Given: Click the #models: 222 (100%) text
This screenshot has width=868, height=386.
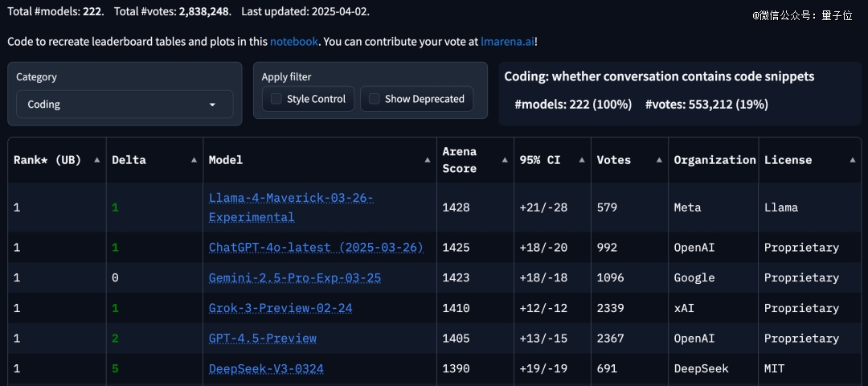Looking at the screenshot, I should pyautogui.click(x=573, y=104).
